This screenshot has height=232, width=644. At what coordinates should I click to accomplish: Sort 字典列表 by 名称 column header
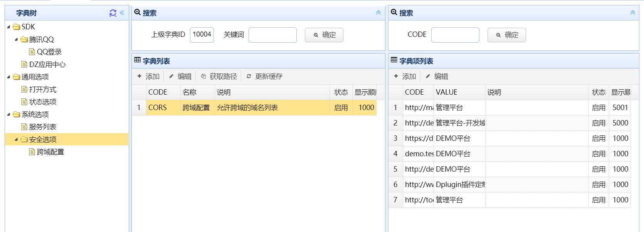197,92
